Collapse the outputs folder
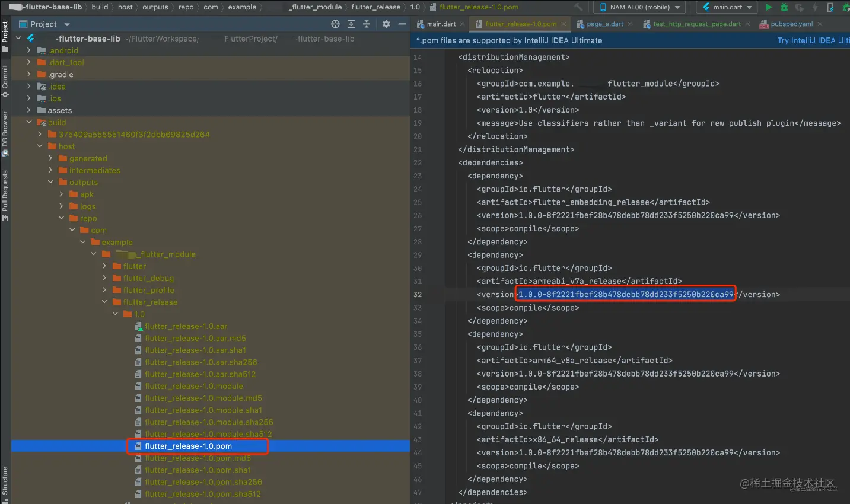The image size is (850, 504). coord(50,182)
